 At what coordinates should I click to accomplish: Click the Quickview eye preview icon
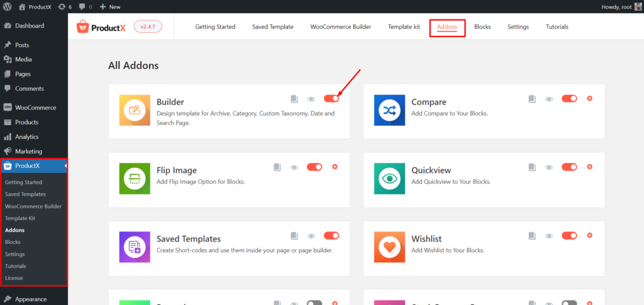coord(549,167)
